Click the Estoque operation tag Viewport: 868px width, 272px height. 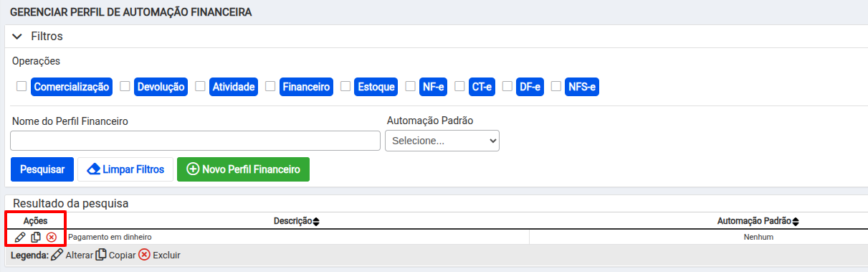coord(376,87)
